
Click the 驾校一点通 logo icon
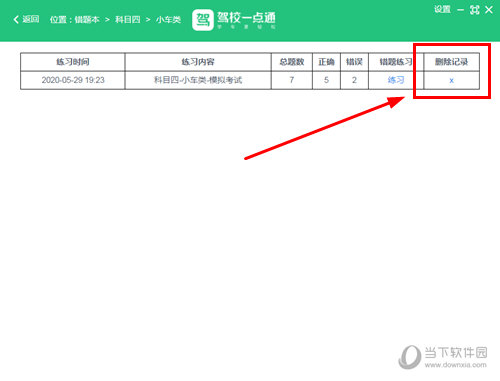203,20
